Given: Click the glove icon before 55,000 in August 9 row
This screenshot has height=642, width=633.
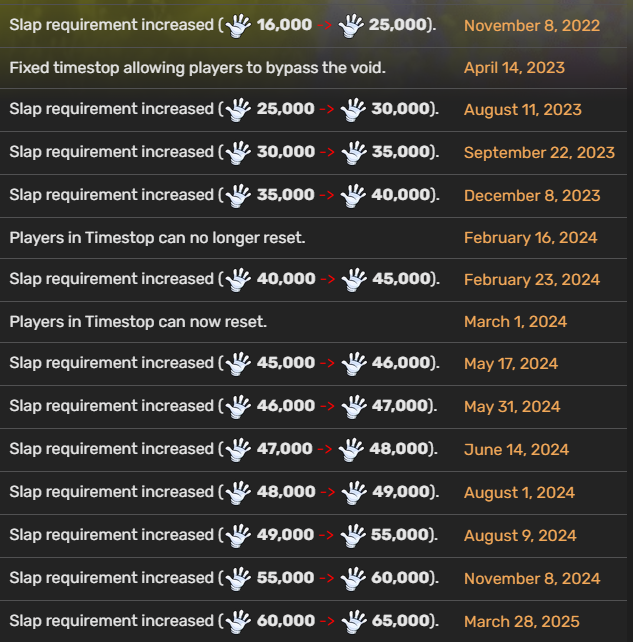Looking at the screenshot, I should point(353,536).
